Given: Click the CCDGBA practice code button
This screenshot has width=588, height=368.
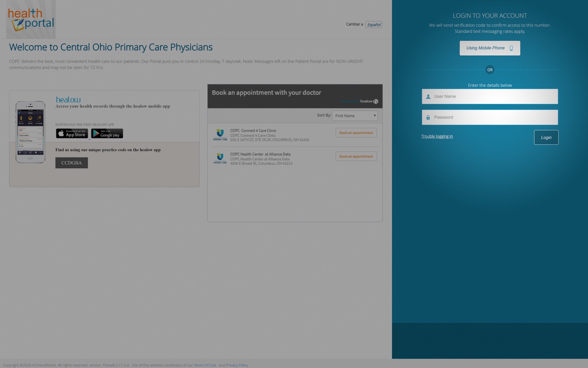Looking at the screenshot, I should (x=72, y=162).
